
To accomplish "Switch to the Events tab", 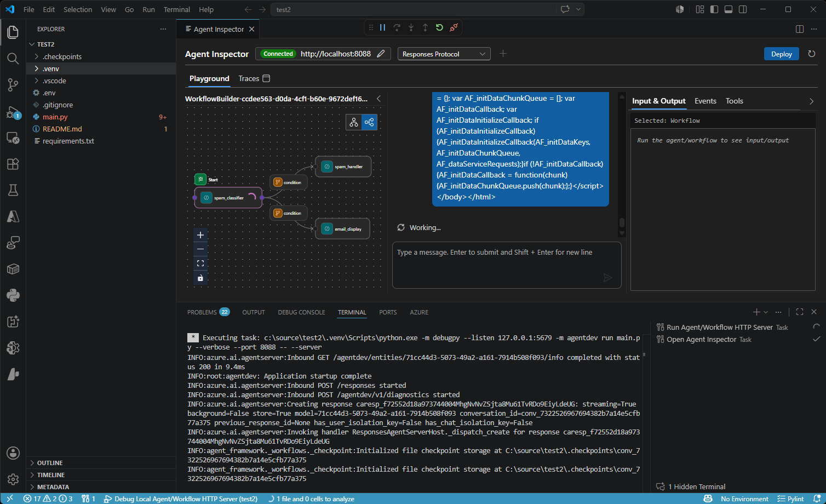I will pos(705,101).
